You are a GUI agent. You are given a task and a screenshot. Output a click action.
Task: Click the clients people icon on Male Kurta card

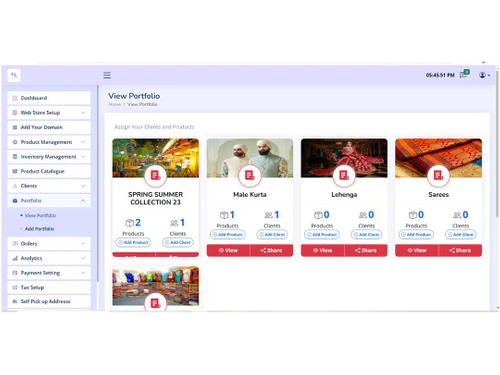pyautogui.click(x=269, y=215)
